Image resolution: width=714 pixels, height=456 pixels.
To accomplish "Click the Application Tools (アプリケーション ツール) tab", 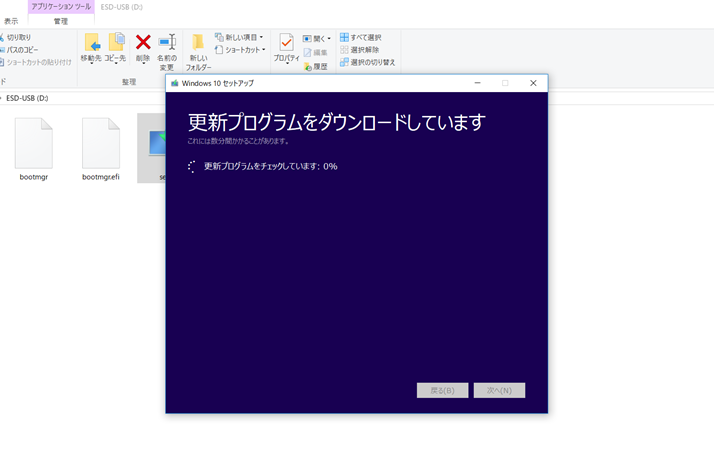I will tap(61, 7).
